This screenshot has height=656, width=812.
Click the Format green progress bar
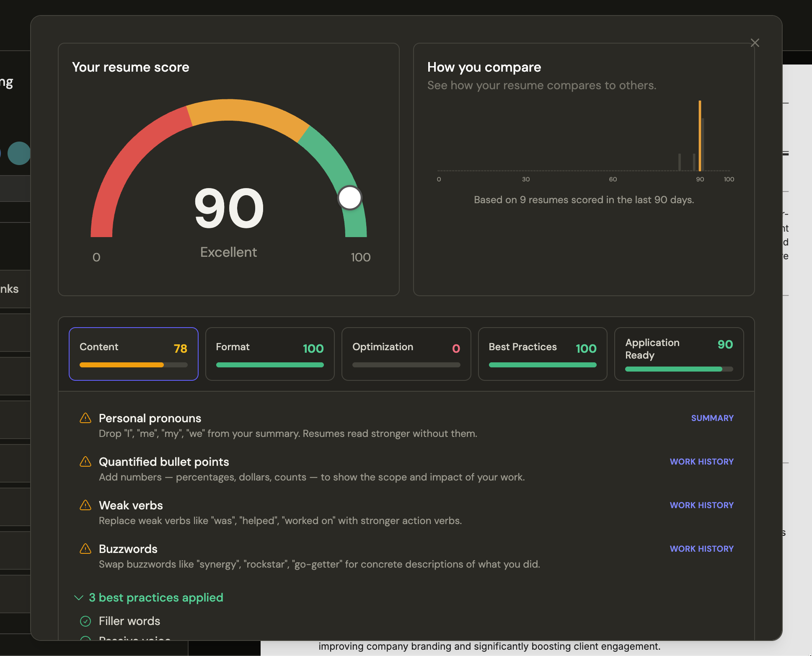pos(270,365)
